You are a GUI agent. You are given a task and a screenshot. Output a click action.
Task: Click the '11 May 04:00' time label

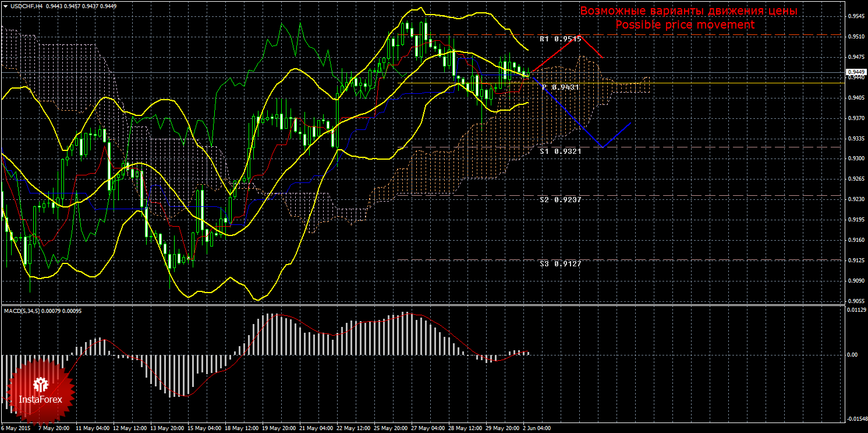[93, 428]
